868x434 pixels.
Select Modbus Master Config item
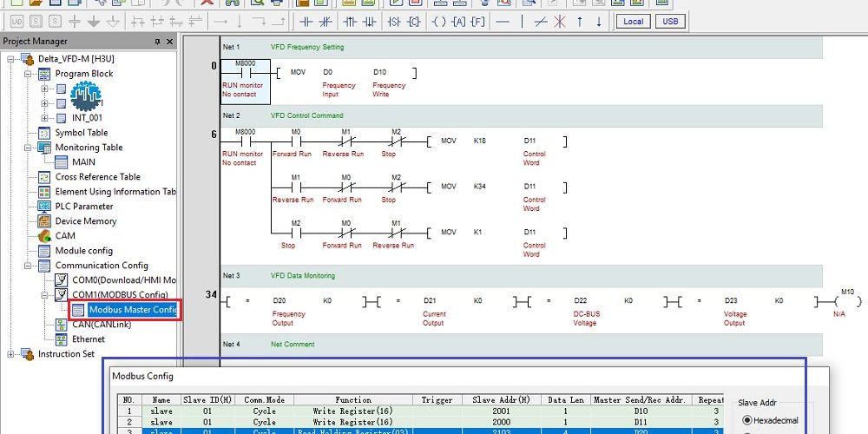133,310
